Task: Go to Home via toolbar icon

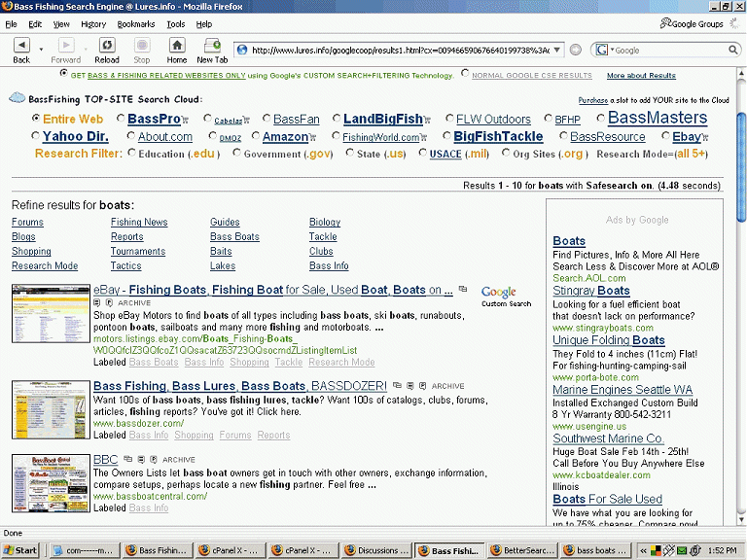Action: [x=176, y=48]
